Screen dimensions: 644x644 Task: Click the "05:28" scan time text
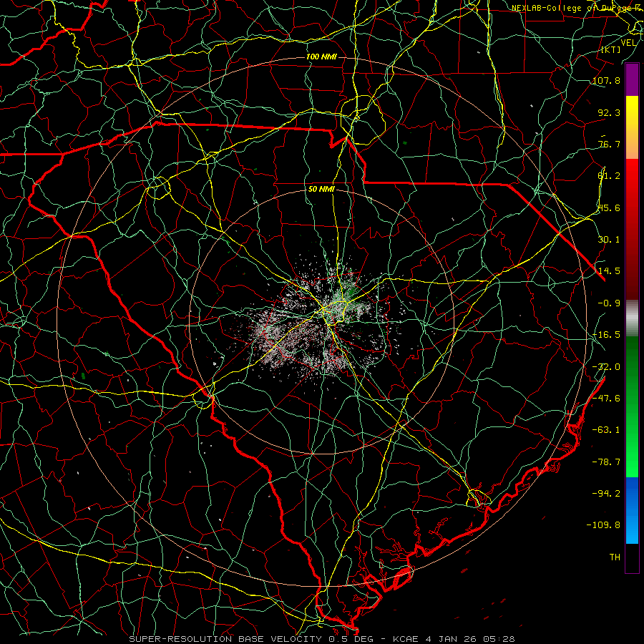499,639
